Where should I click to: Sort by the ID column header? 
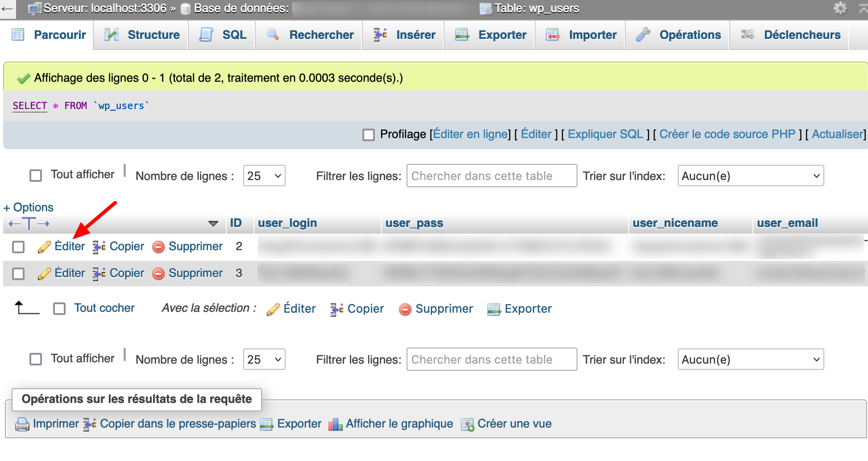coord(236,223)
